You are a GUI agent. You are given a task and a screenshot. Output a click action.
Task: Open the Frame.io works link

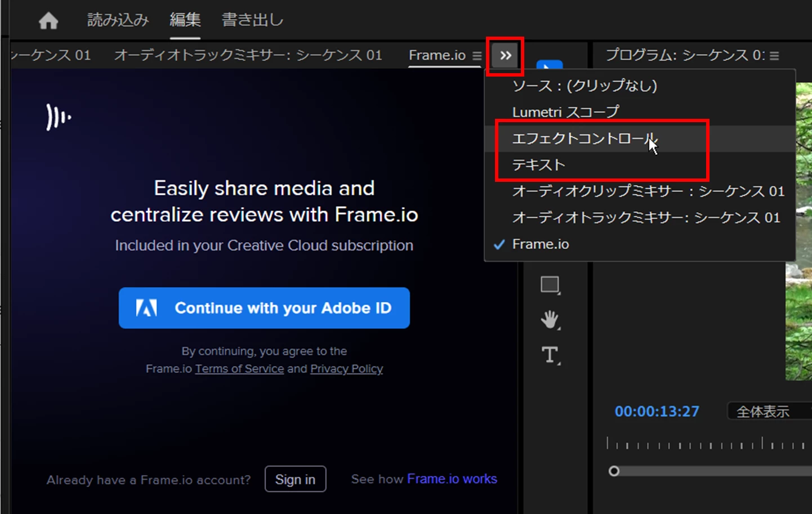(452, 479)
